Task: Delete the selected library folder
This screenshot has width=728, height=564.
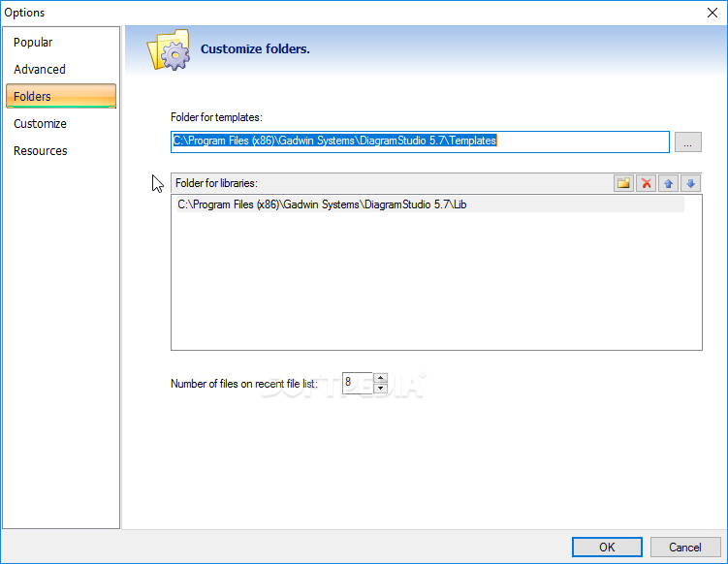Action: (646, 183)
